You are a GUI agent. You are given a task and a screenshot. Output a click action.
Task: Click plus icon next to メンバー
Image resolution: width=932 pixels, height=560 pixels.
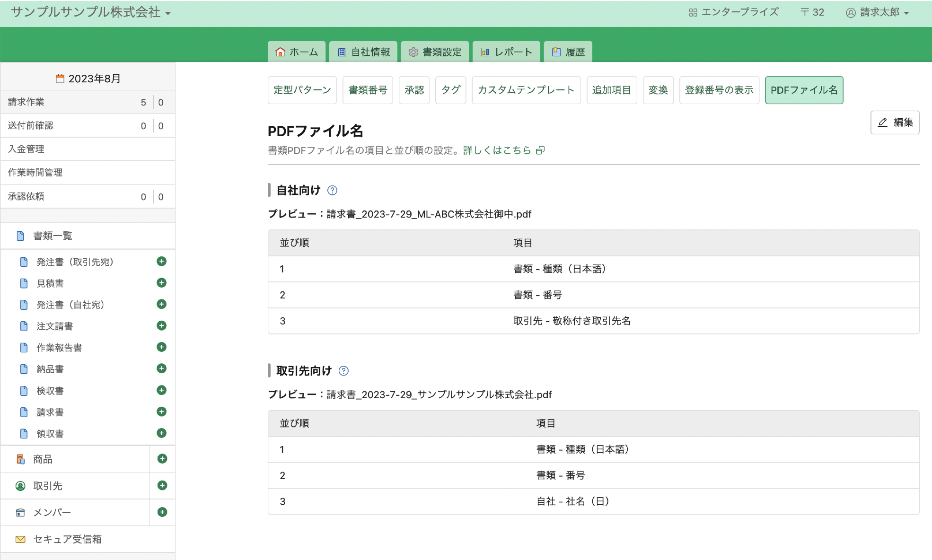click(162, 512)
